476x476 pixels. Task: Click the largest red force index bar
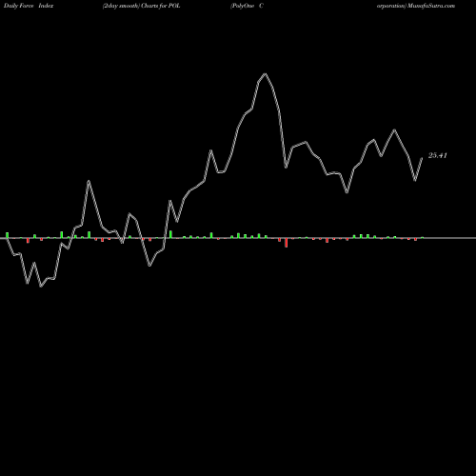287,243
